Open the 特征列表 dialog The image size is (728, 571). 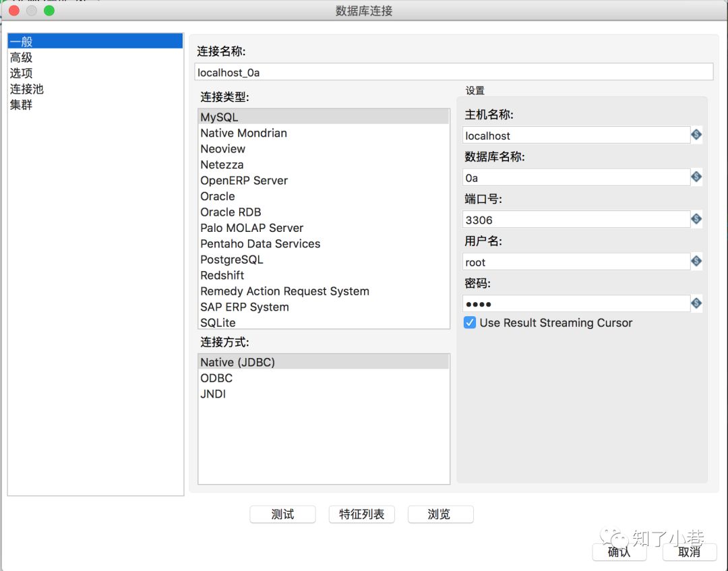pos(361,514)
